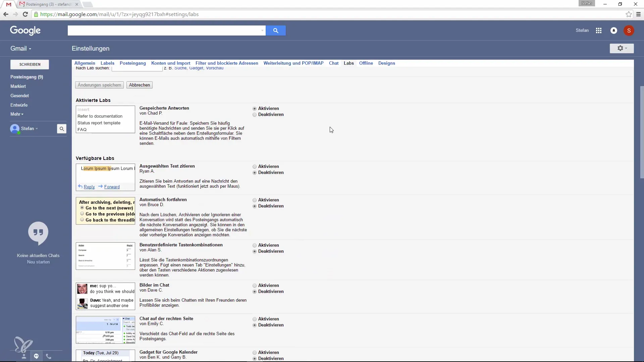Reload the page with browser refresh icon
The image size is (644, 362).
point(25,14)
